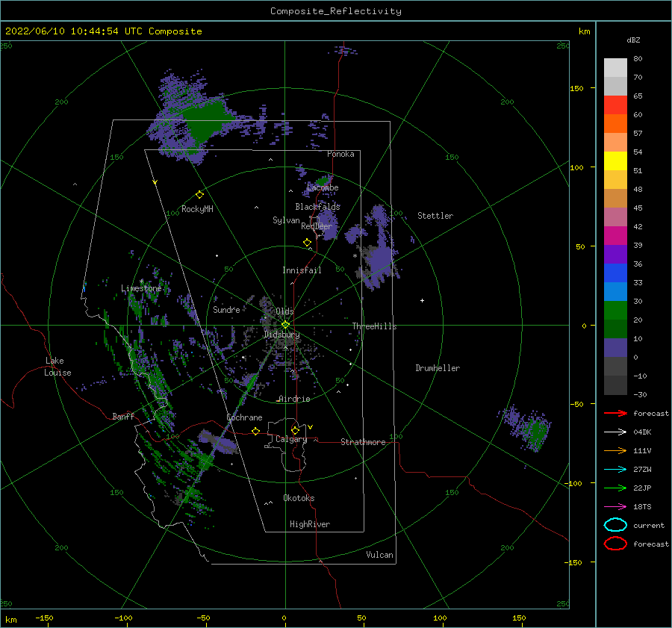Click the Lake Louise label
Screen dimensions: 672x628
57,367
